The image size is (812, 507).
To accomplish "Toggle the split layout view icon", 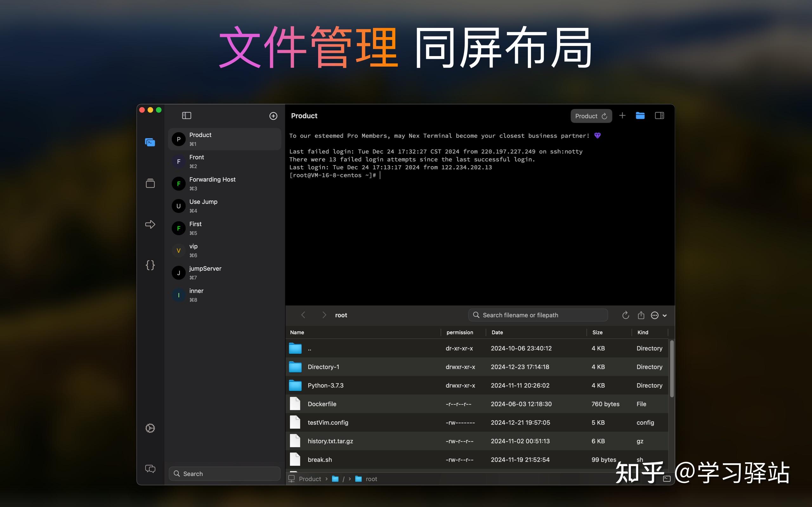I will (659, 115).
